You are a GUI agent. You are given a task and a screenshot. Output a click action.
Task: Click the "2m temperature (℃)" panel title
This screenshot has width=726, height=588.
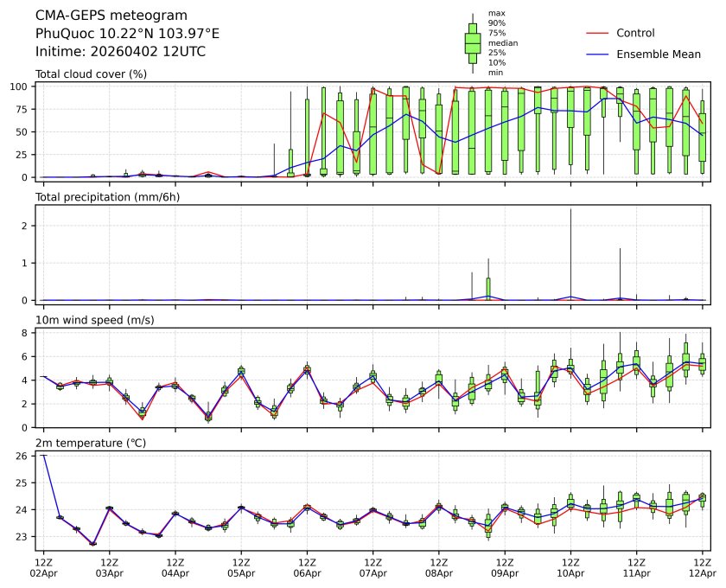(94, 443)
